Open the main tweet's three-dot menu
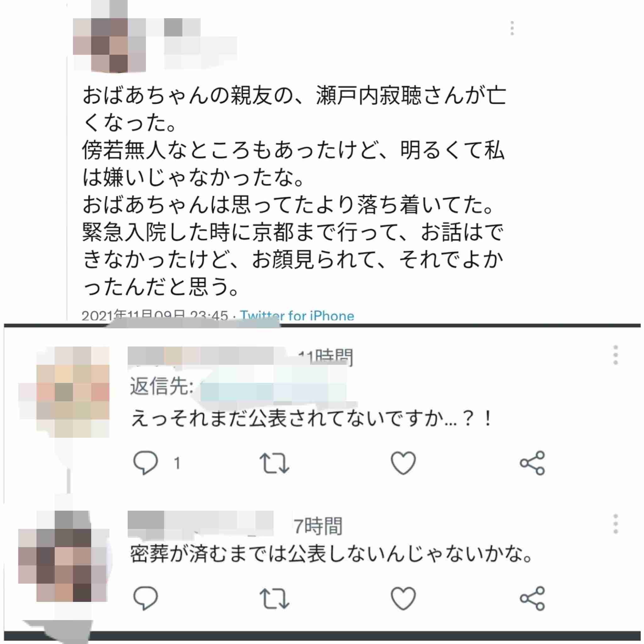This screenshot has width=644, height=644. point(512,28)
